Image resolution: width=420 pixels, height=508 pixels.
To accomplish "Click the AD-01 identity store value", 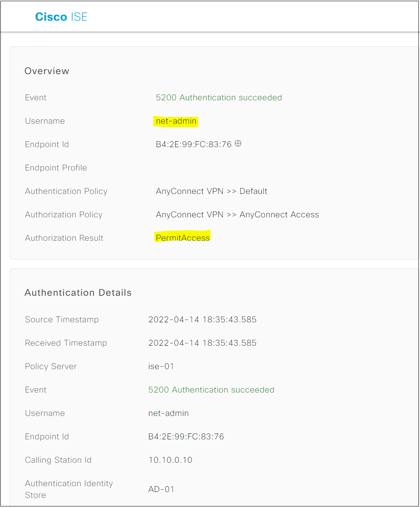I will tap(161, 489).
